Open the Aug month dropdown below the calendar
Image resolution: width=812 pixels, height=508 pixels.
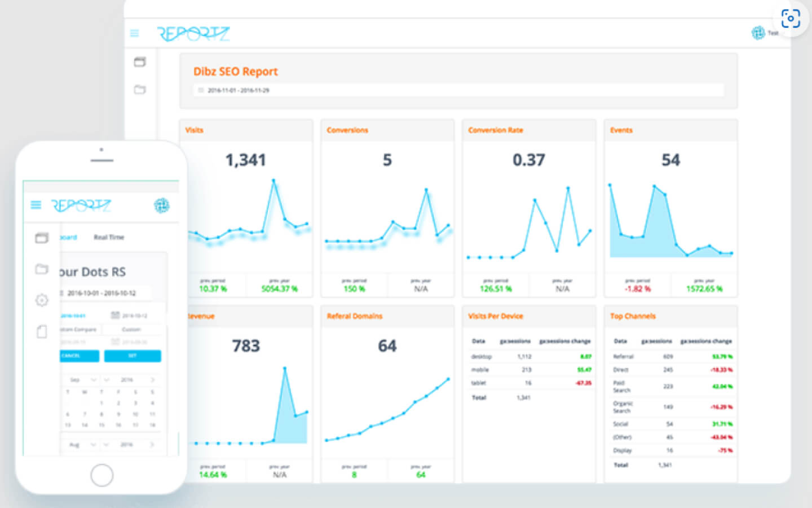point(79,444)
